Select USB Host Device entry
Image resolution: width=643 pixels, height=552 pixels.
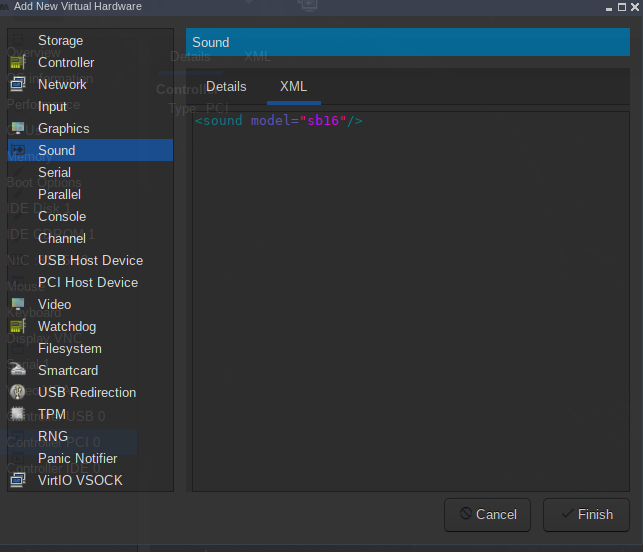[x=90, y=260]
